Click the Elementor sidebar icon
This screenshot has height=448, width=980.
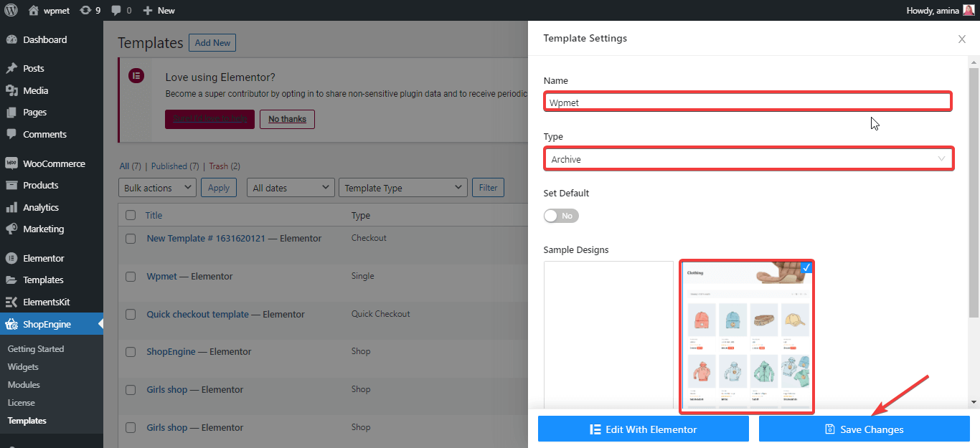tap(11, 258)
